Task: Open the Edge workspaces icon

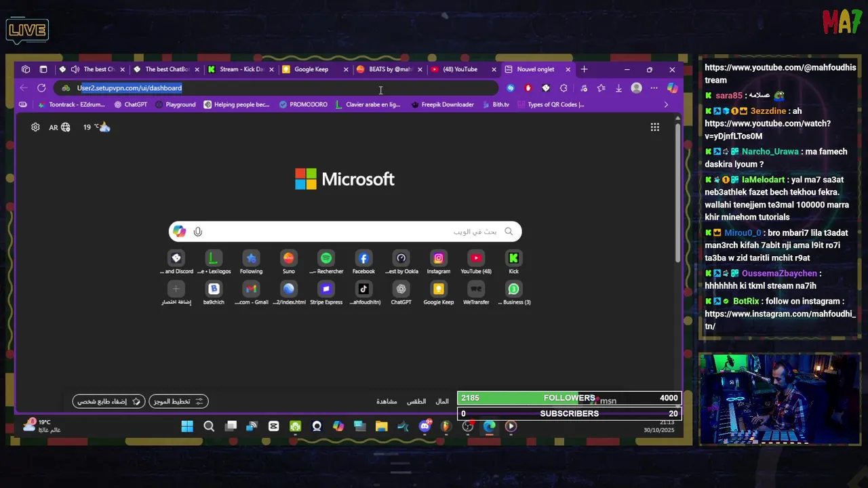Action: coord(26,69)
